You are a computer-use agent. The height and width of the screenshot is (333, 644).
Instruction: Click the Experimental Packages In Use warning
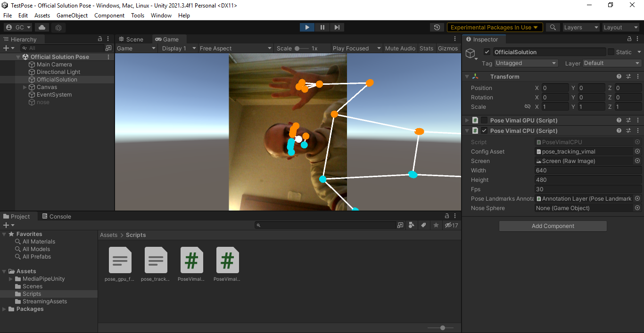pyautogui.click(x=495, y=27)
